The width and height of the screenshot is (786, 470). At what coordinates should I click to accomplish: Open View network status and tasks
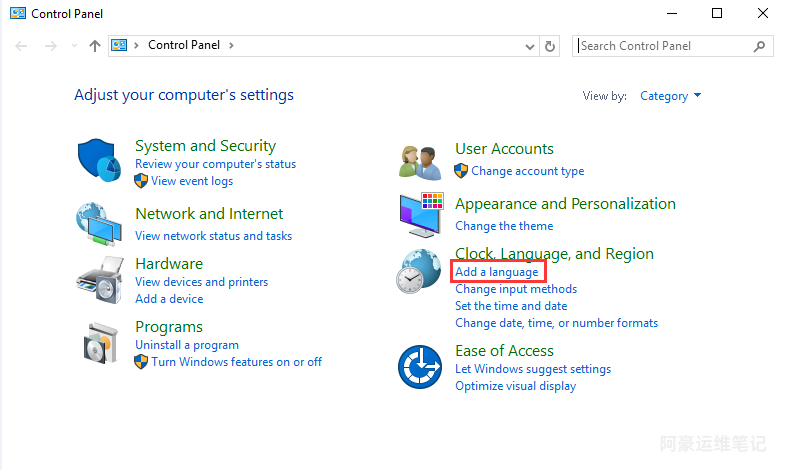214,236
